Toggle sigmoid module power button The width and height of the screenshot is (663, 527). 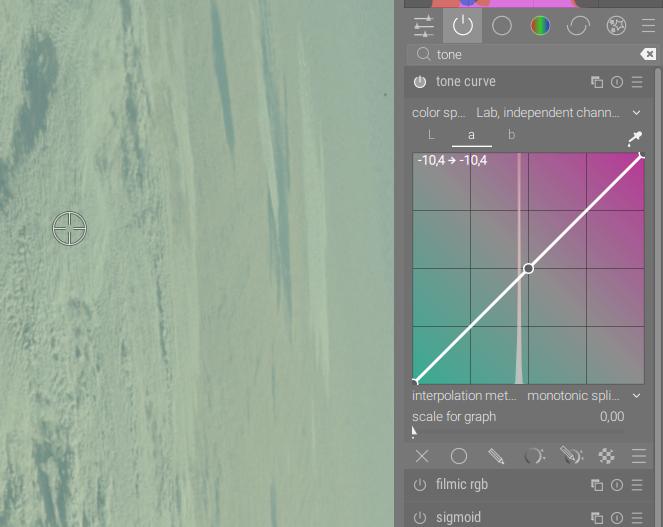click(419, 518)
